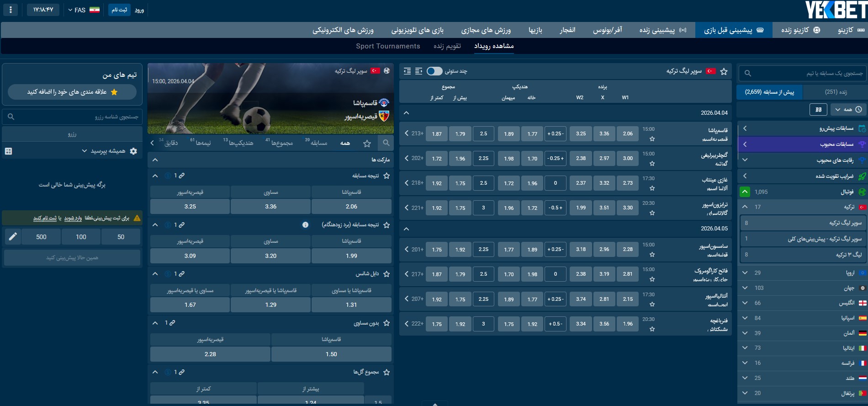Expand the England country list
868x406 pixels.
(x=745, y=303)
